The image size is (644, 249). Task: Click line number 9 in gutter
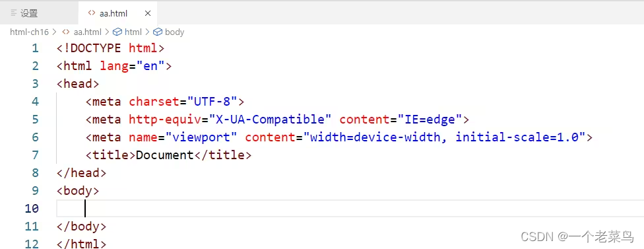(35, 191)
